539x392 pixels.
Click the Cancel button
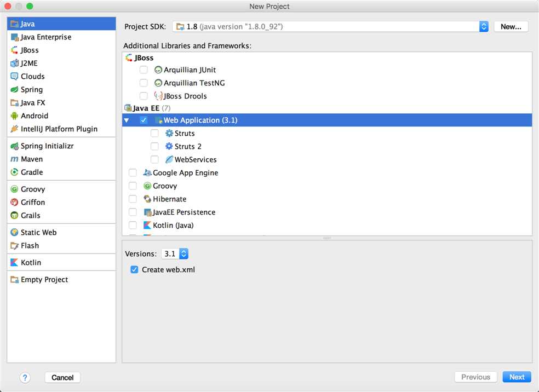tap(62, 378)
